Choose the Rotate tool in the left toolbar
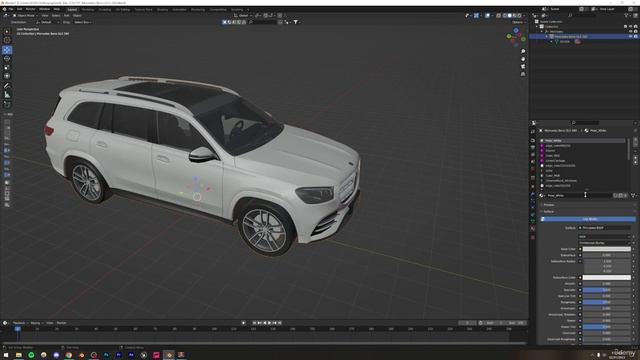Screen dimensions: 640x360 [7, 58]
